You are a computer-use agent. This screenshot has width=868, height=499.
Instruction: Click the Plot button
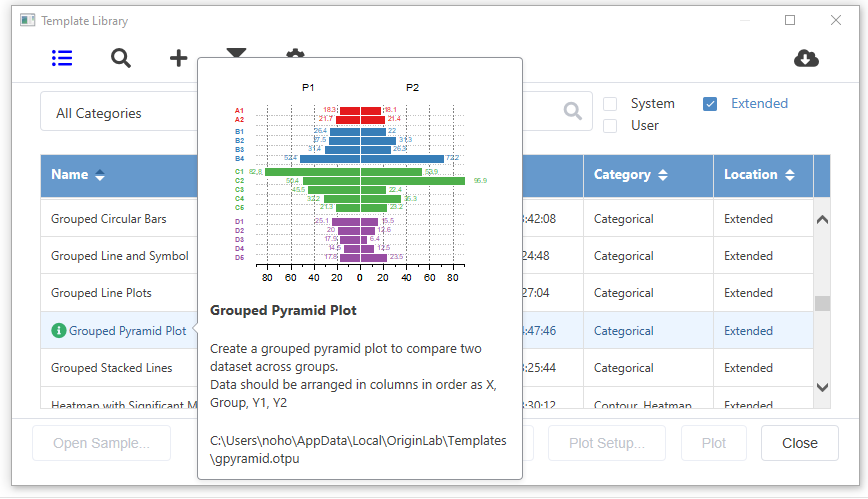coord(714,443)
